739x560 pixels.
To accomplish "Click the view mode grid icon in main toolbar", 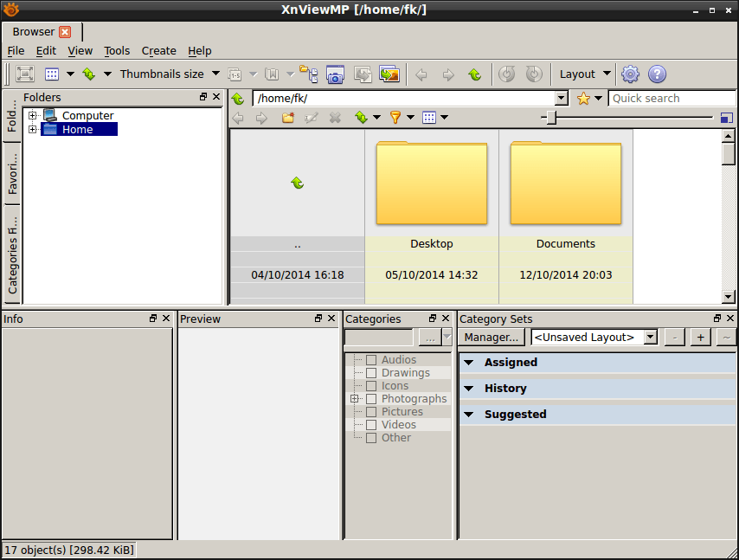I will click(x=52, y=74).
